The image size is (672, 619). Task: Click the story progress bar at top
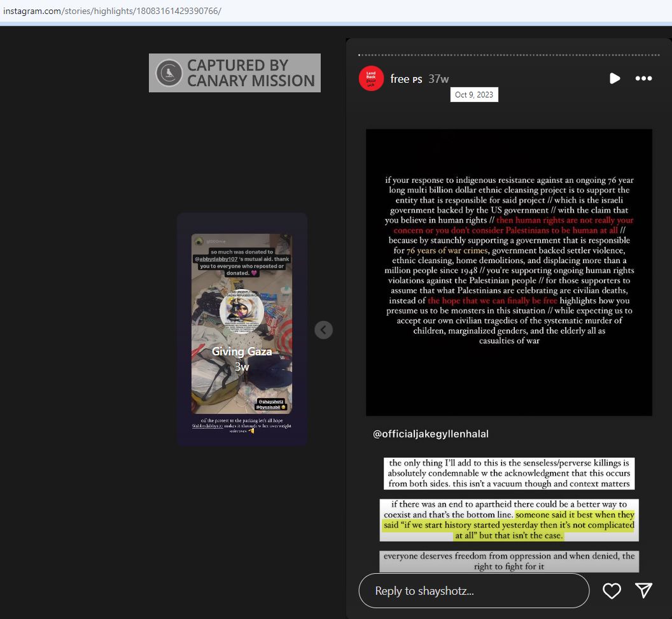(508, 55)
